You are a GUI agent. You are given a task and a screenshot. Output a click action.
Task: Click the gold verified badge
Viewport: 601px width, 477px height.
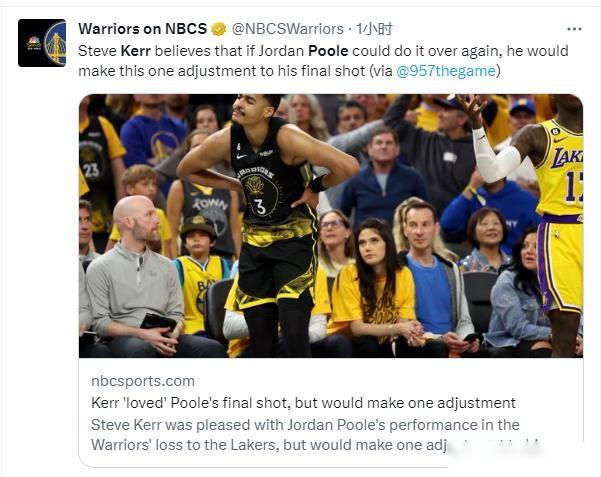pyautogui.click(x=218, y=29)
